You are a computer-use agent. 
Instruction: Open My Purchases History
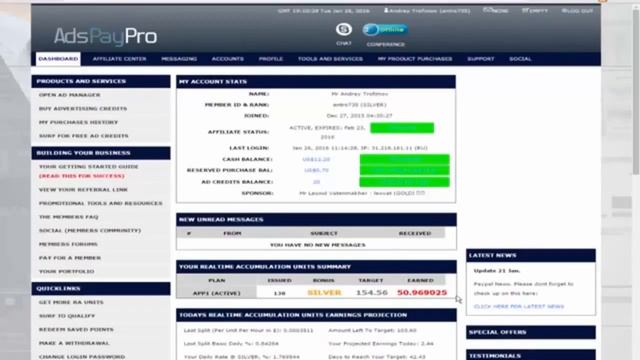click(78, 122)
